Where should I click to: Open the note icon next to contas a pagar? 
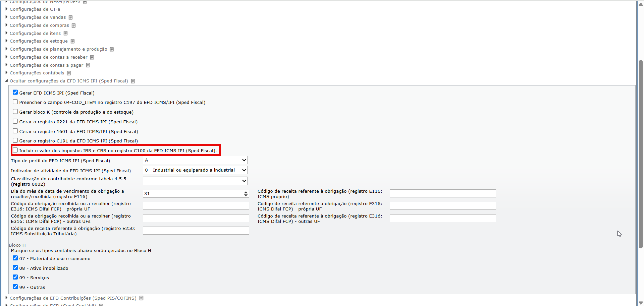coord(88,65)
